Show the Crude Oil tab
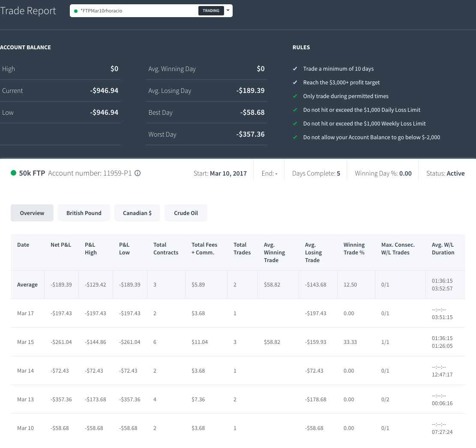The image size is (476, 448). click(x=186, y=213)
